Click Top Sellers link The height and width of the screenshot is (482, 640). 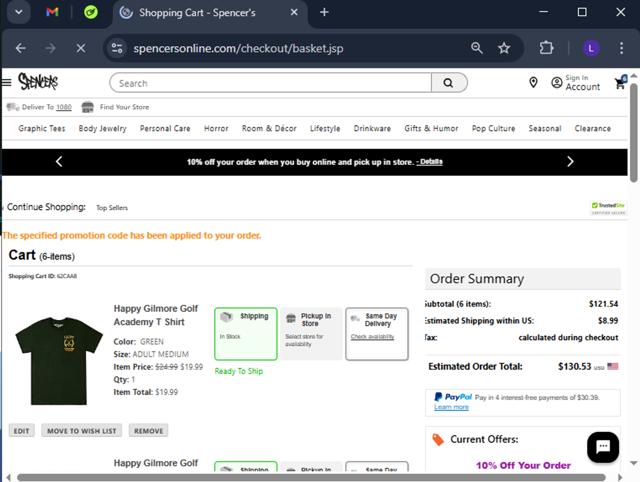coord(112,208)
